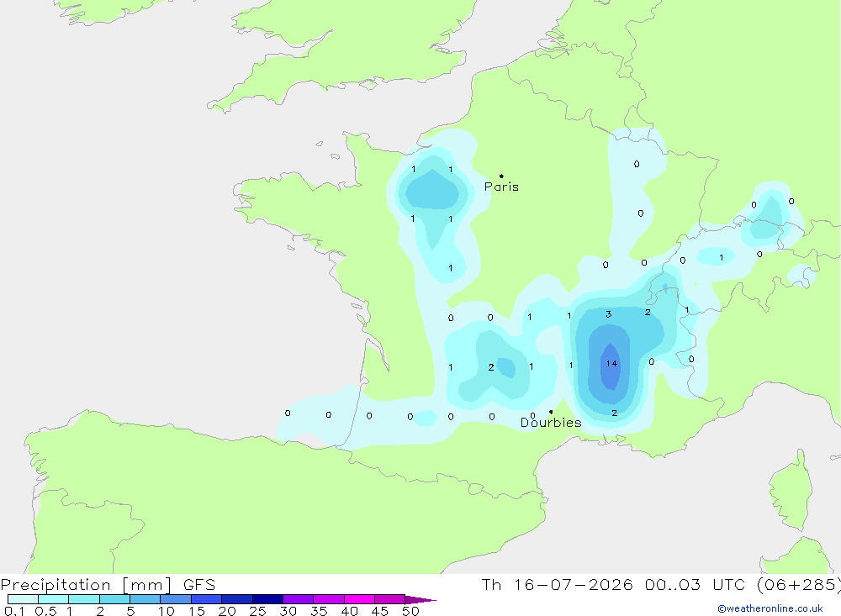Pick the 35–40 mm violet legend swatch
Viewport: 841px width, 616px height.
(x=329, y=599)
